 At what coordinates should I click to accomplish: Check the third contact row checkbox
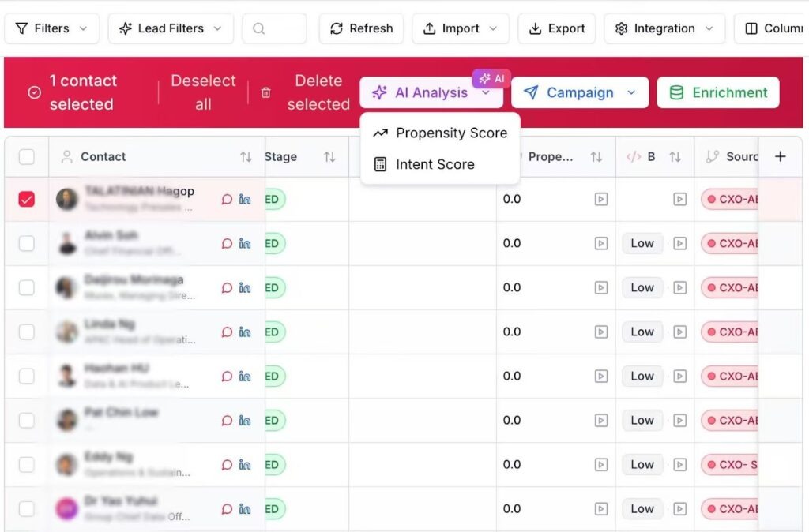coord(26,287)
